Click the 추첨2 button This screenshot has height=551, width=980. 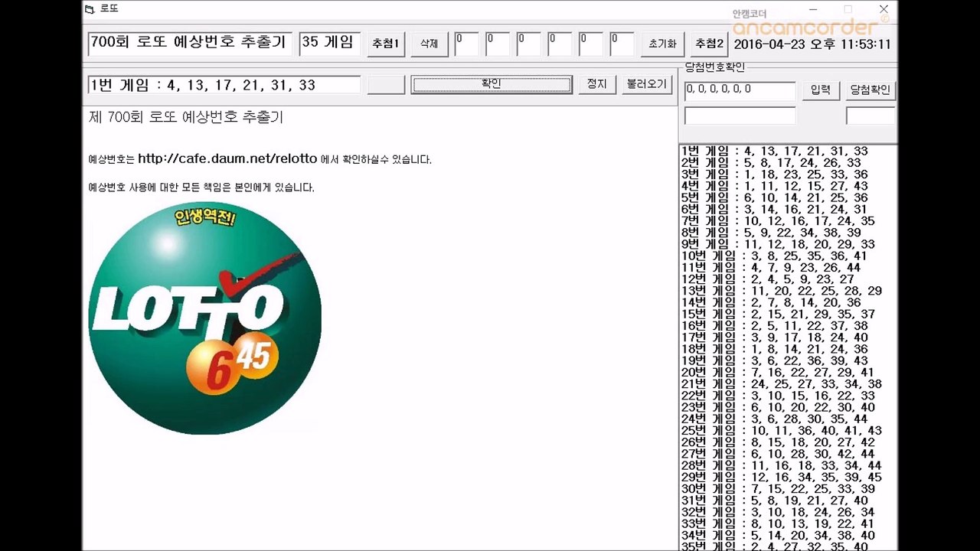[709, 44]
